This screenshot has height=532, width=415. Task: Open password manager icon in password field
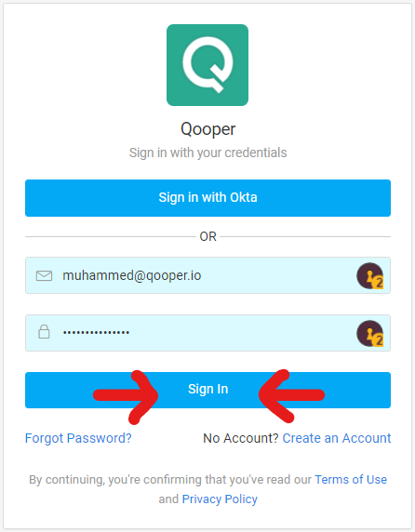pos(370,333)
